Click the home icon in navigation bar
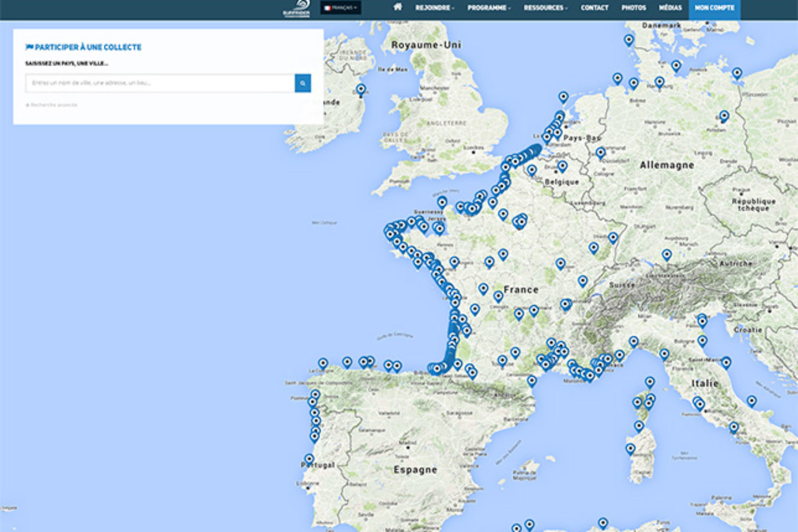798x532 pixels. click(397, 7)
